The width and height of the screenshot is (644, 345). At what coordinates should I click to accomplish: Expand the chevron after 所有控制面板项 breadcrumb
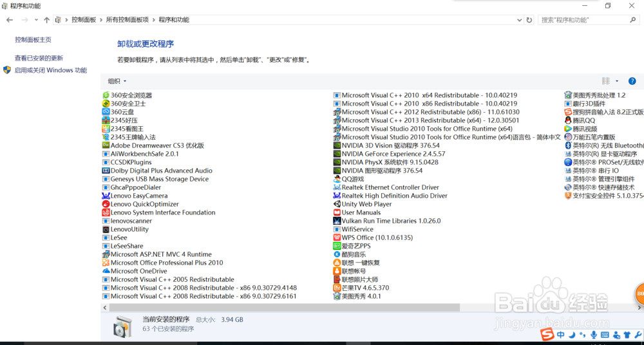coord(154,20)
